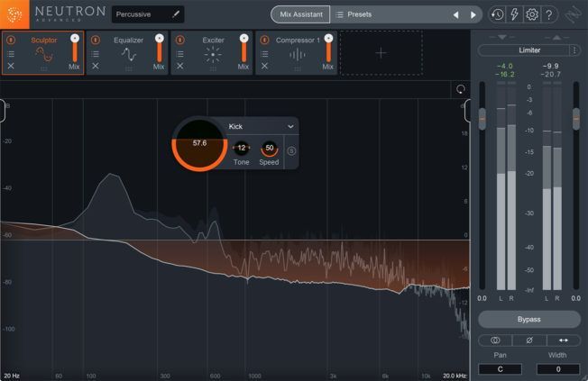The width and height of the screenshot is (588, 381).
Task: Go to previous preset arrow
Action: (455, 14)
